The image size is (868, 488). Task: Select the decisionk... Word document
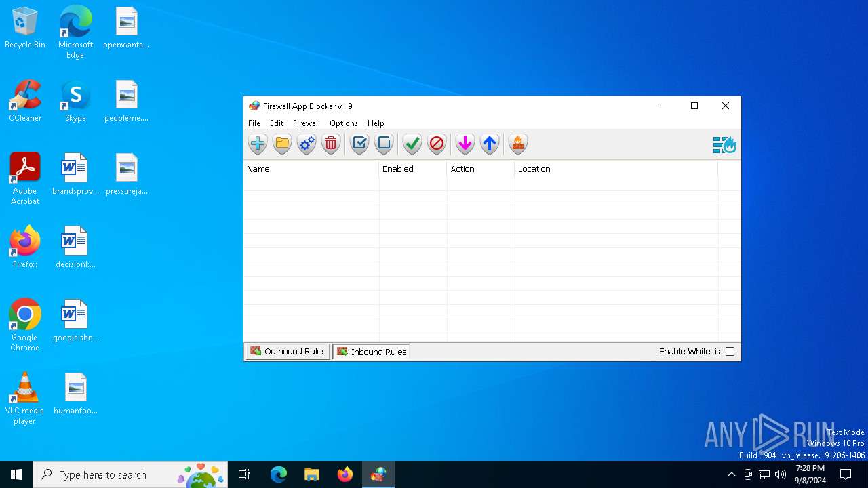pos(75,248)
